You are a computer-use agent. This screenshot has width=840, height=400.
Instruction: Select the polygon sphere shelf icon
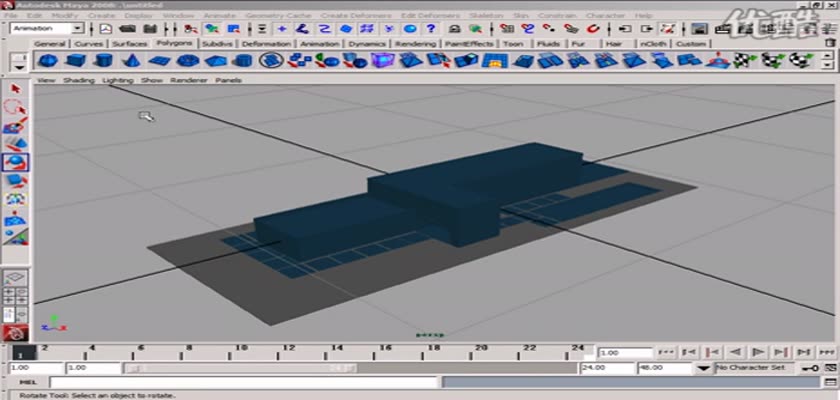coord(47,61)
